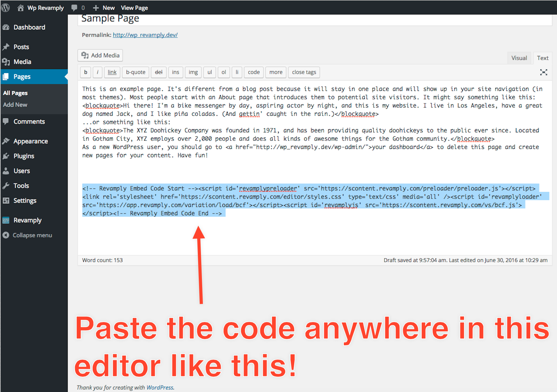Switch to the Text editor tab
This screenshot has width=557, height=392.
click(543, 58)
